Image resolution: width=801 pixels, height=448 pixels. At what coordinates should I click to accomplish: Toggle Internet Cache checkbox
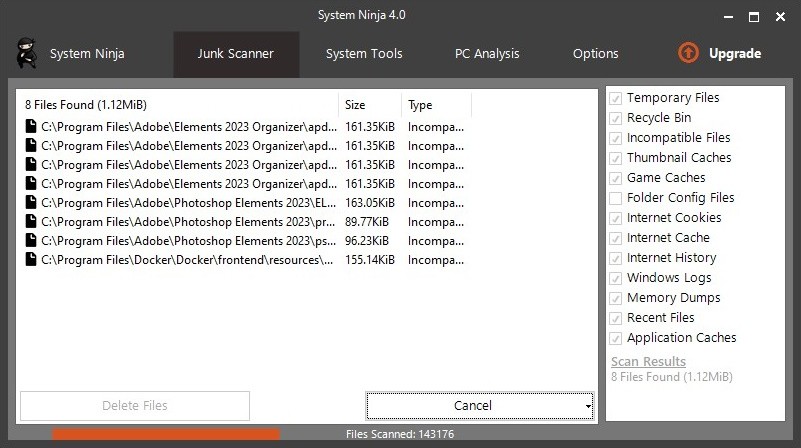[x=616, y=238]
